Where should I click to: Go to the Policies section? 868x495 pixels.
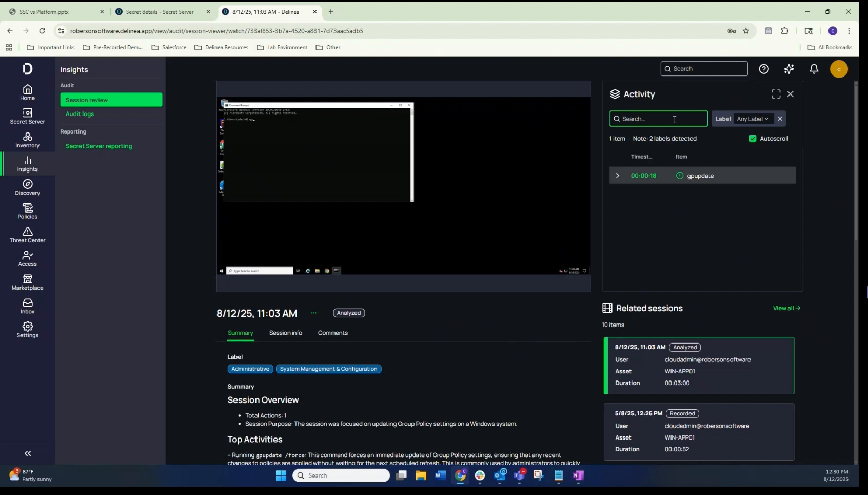tap(28, 211)
